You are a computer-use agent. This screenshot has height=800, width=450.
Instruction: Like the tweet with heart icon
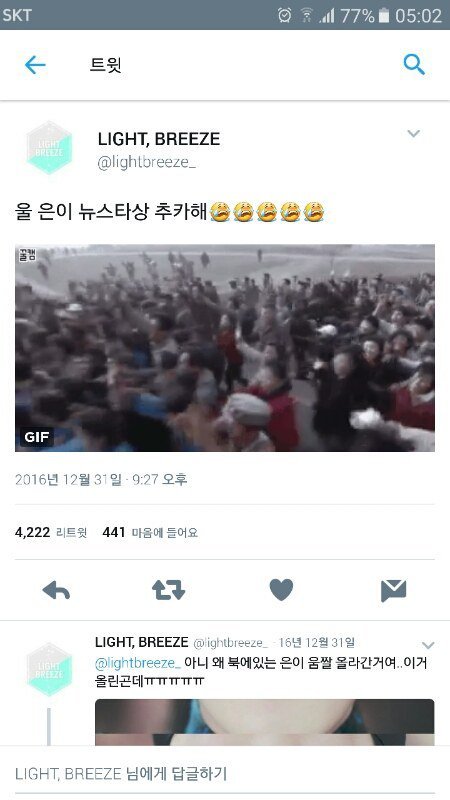pos(281,590)
